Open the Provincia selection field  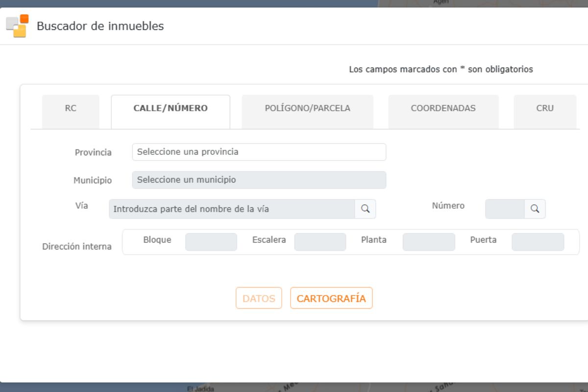point(259,152)
